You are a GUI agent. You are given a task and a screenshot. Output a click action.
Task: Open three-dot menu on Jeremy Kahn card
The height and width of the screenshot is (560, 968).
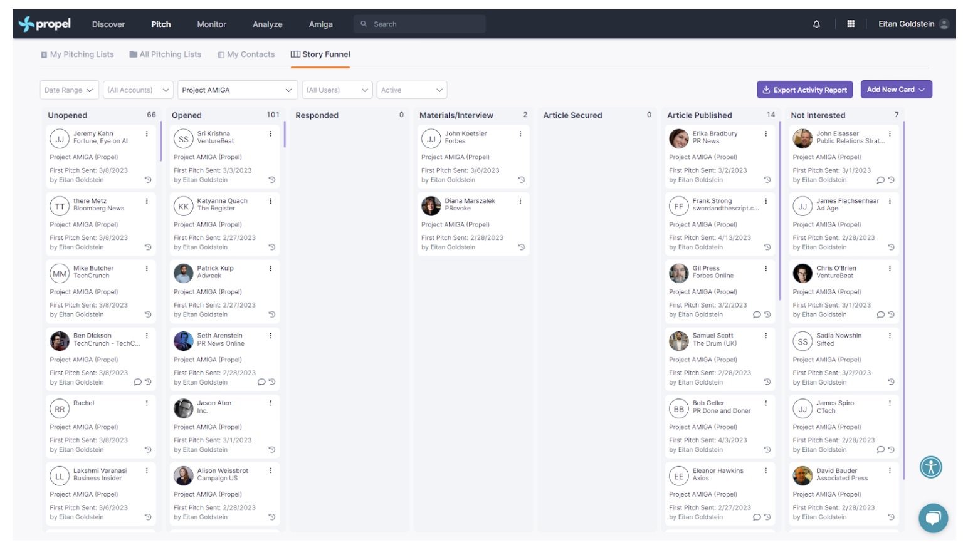point(147,133)
